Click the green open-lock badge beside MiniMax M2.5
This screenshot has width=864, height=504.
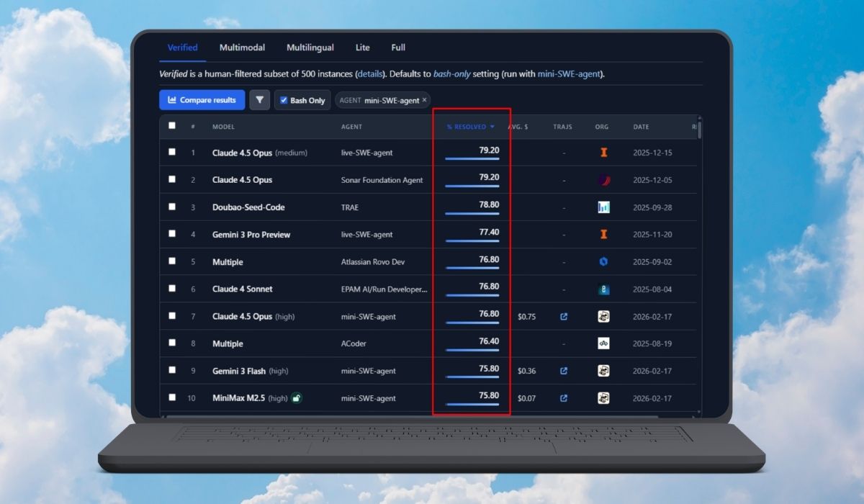[296, 397]
